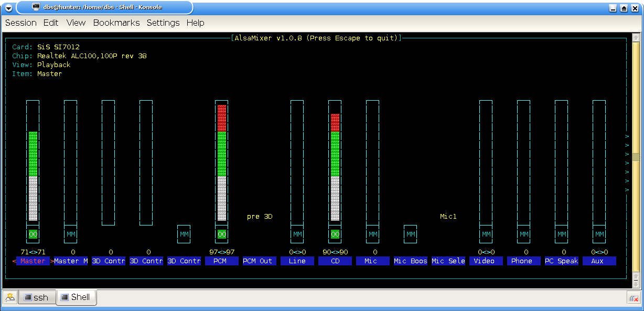The height and width of the screenshot is (311, 644).
Task: Minimize the Konsole window
Action: (x=613, y=8)
